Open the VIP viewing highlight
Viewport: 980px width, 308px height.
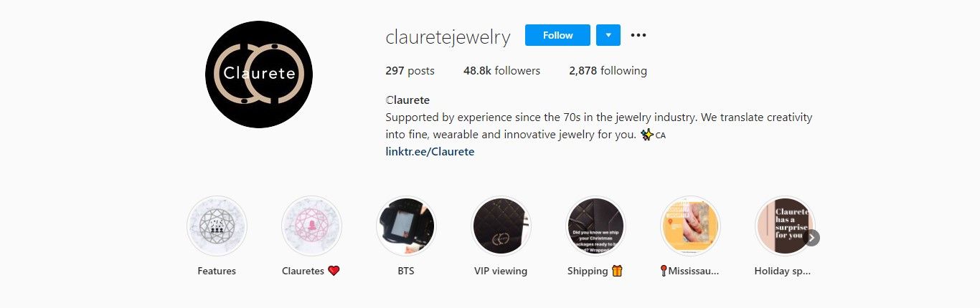pyautogui.click(x=501, y=226)
